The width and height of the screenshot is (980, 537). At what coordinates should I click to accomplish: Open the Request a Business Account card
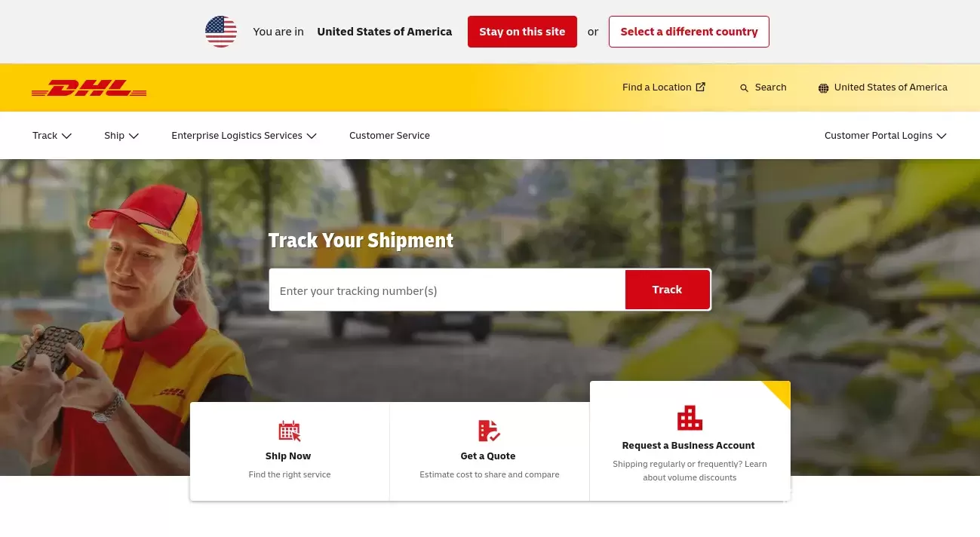click(x=690, y=441)
